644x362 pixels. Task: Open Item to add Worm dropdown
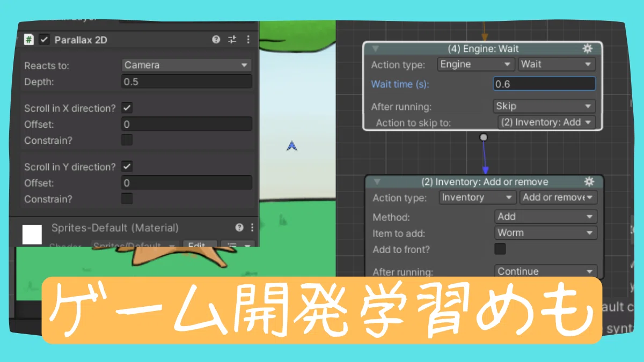(x=545, y=233)
